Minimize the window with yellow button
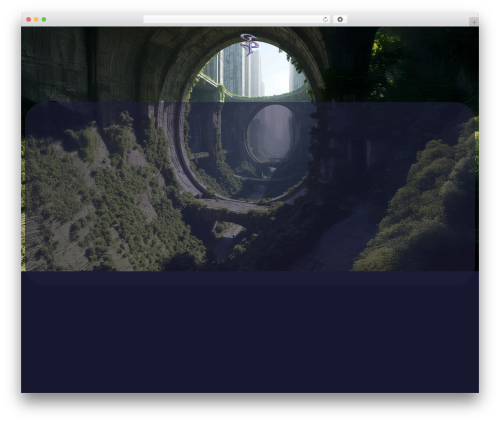Screen dimensions: 500x423 [36, 19]
